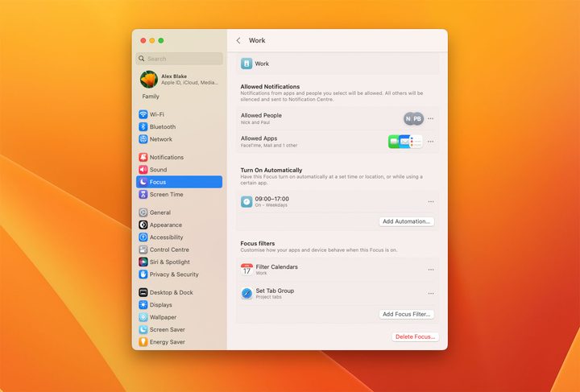Open Siri & Spotlight settings

pos(180,262)
